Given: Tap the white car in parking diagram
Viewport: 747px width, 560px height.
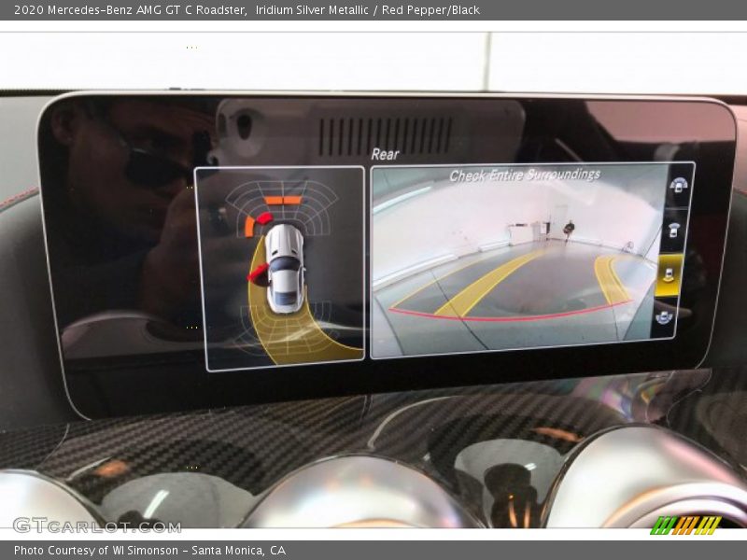Looking at the screenshot, I should (x=284, y=269).
